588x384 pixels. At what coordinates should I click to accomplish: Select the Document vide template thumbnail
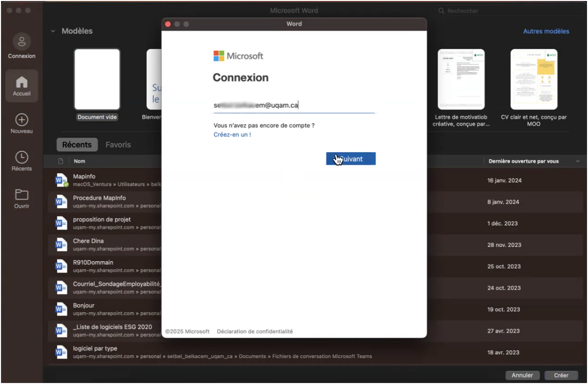tap(97, 79)
